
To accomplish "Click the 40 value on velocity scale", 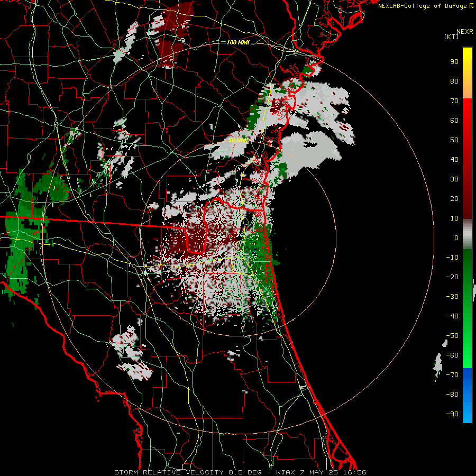I will tap(454, 159).
